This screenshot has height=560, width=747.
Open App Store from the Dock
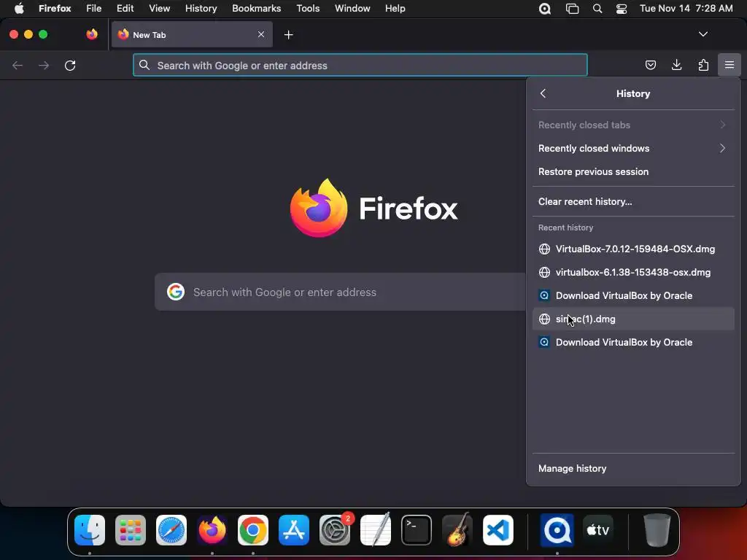click(294, 530)
